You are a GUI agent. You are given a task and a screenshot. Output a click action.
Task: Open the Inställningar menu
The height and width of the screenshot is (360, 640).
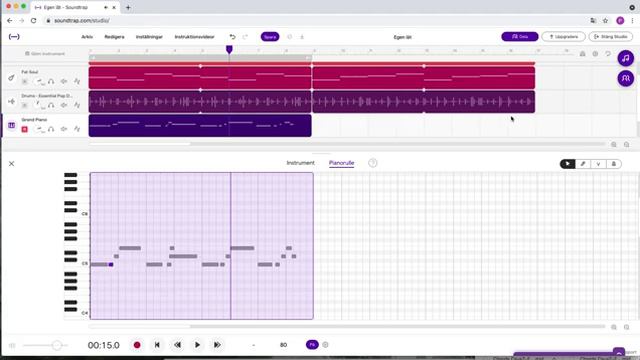click(x=149, y=37)
